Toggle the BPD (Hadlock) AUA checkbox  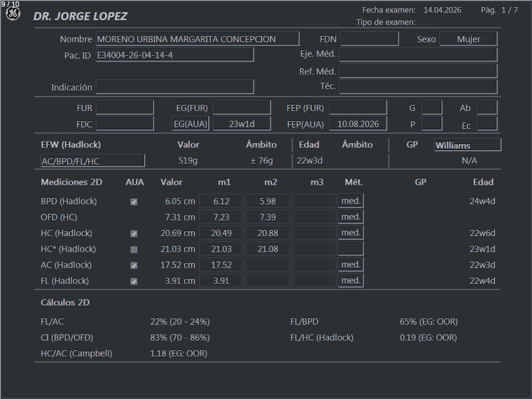pyautogui.click(x=134, y=202)
